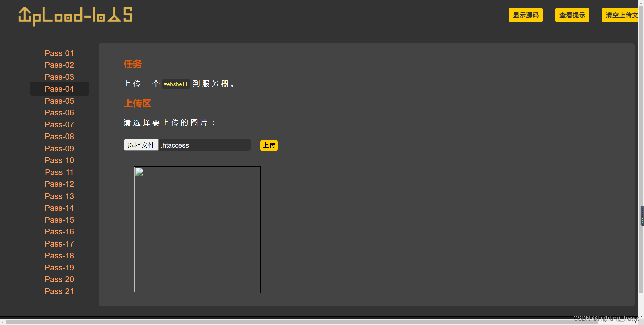The image size is (644, 325).
Task: Click the 上传区 heading
Action: click(137, 103)
